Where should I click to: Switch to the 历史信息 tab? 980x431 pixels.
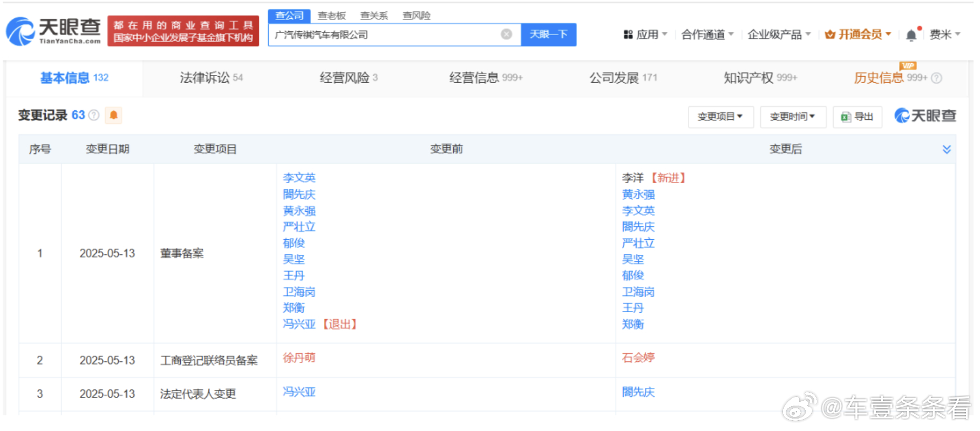(x=890, y=78)
